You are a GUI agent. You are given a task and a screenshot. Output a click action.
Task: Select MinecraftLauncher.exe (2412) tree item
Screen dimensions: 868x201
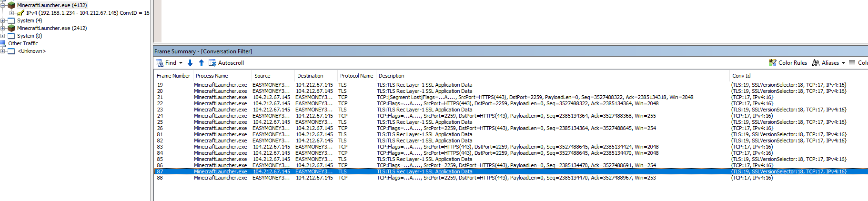52,28
